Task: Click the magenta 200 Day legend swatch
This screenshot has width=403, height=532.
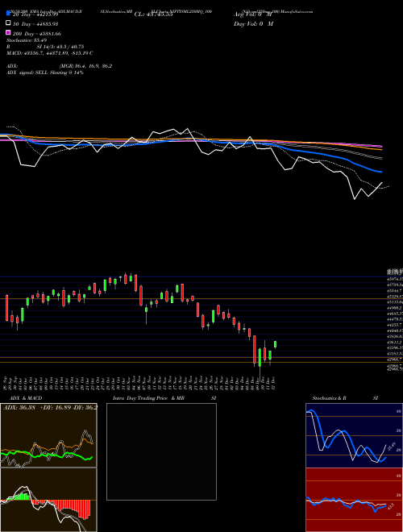Action: [8, 32]
